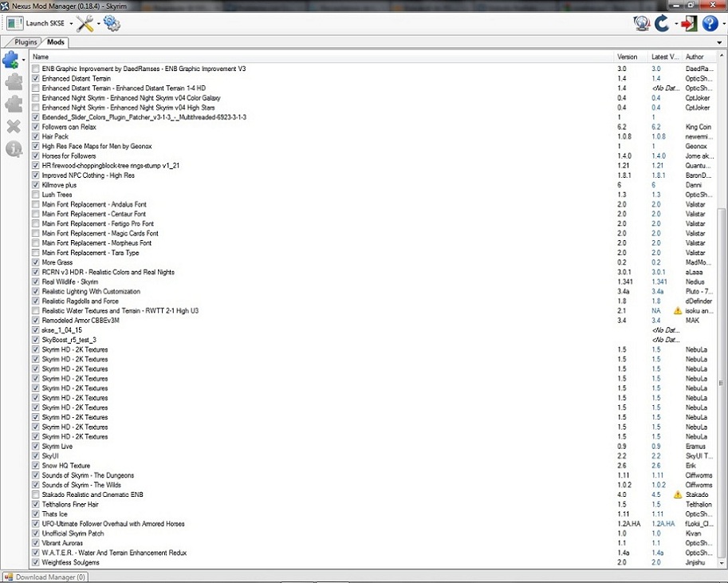Click the scrollbar up arrow
The image size is (728, 583).
click(721, 56)
